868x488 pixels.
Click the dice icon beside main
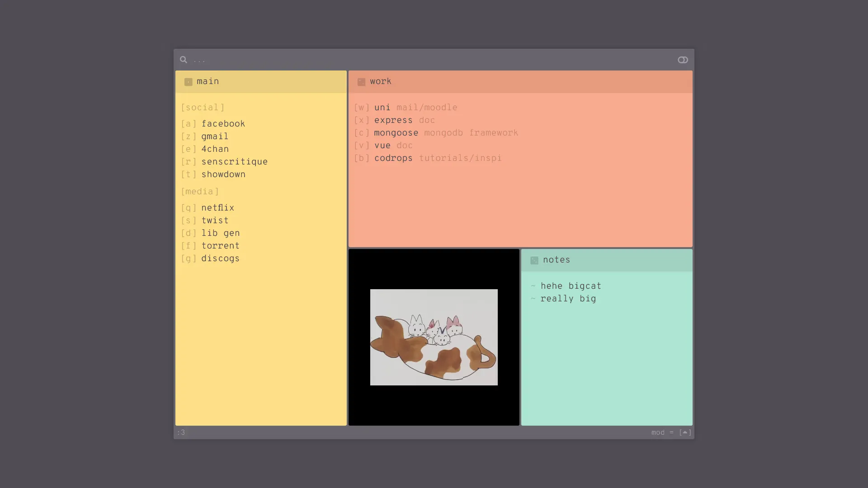189,82
